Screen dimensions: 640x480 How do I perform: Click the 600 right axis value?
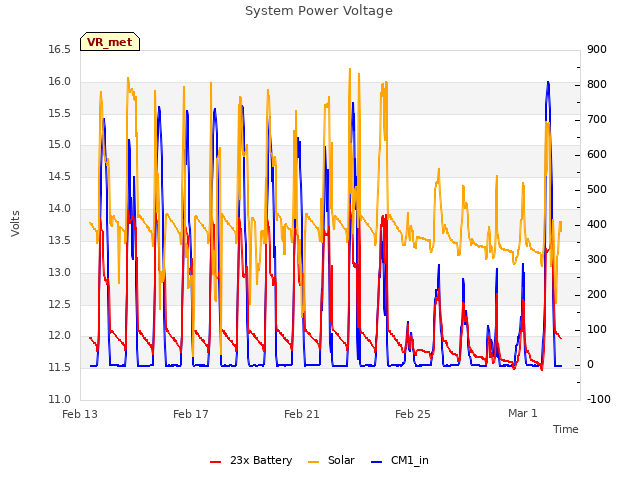click(x=597, y=155)
